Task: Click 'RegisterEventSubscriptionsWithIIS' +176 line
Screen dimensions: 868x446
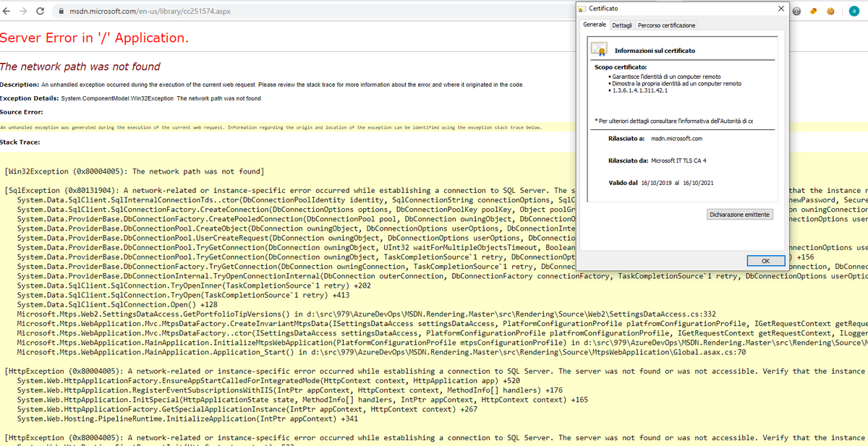Action: [x=290, y=390]
